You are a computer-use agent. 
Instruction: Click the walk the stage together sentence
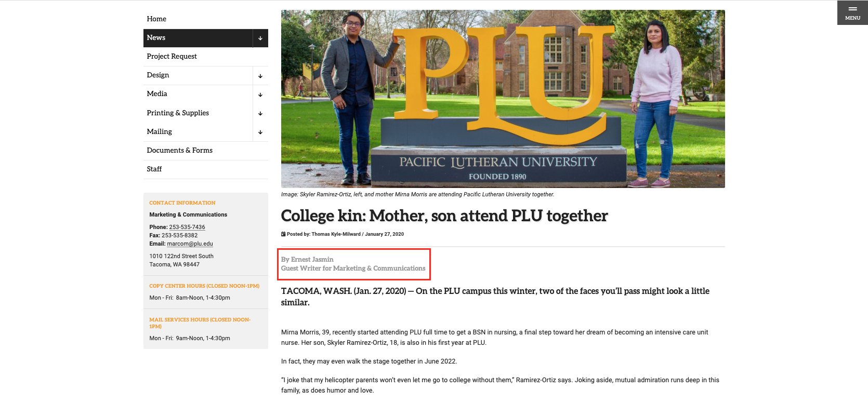(369, 361)
